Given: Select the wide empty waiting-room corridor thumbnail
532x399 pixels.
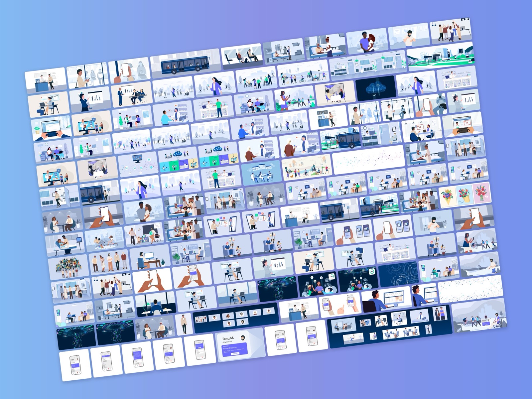Looking at the screenshot, I should [x=367, y=66].
